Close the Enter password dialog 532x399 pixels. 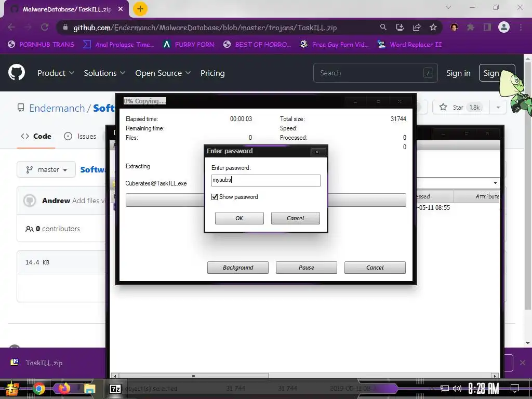[317, 152]
